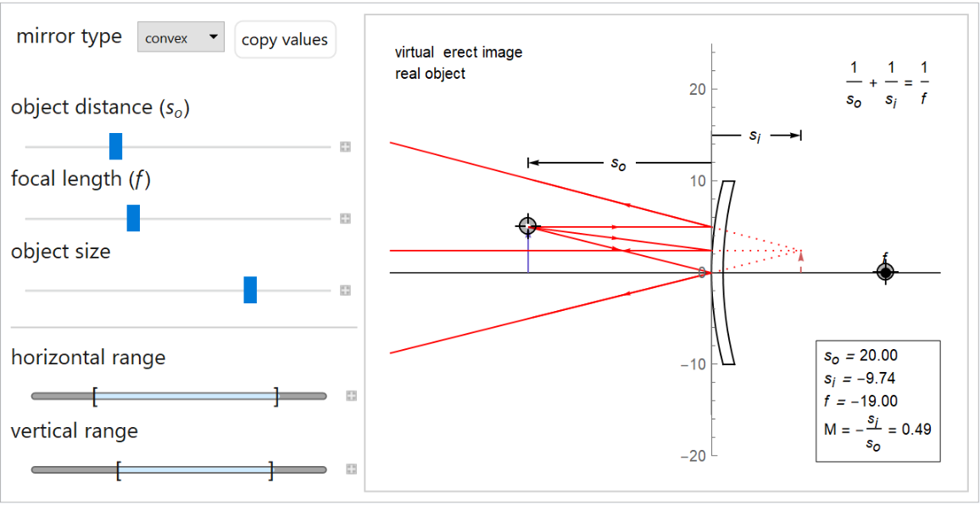The image size is (980, 505).
Task: Click the focal point locator marker
Action: (x=885, y=272)
